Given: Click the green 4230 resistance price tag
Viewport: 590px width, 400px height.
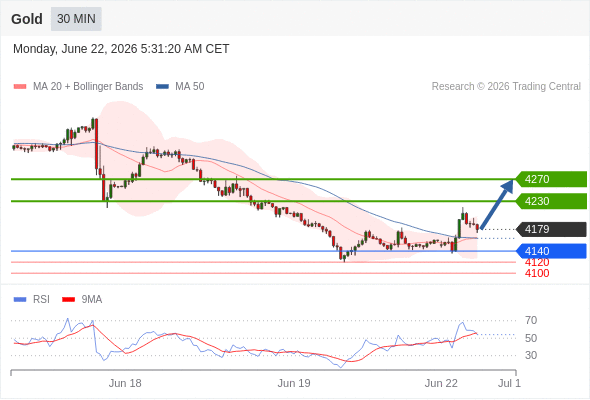Looking at the screenshot, I should [x=551, y=201].
